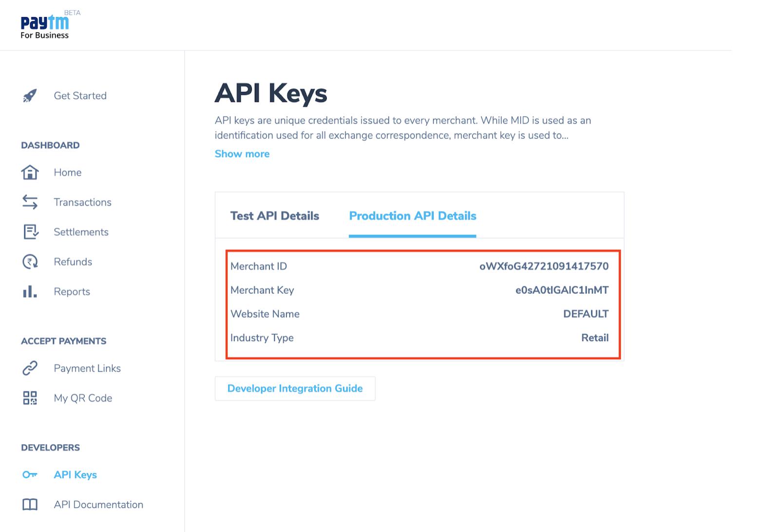The width and height of the screenshot is (761, 532).
Task: Click the book icon beside API Documentation
Action: point(30,504)
